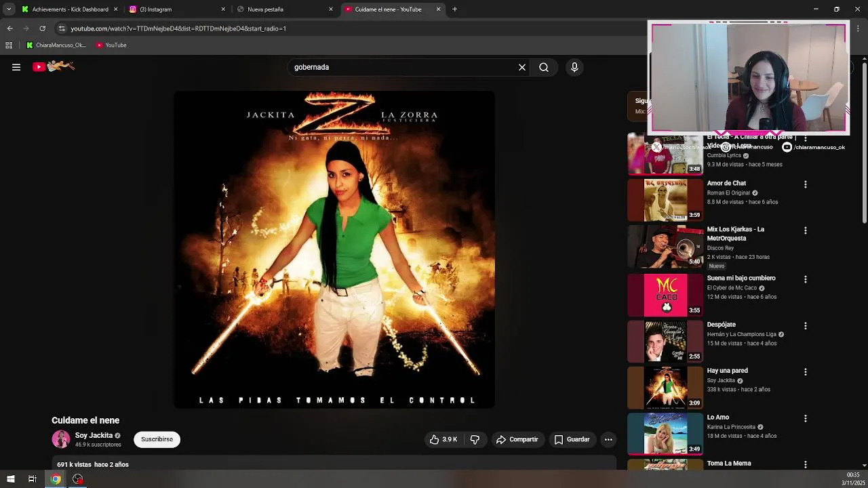Open the YouTube guide hamburger menu

[x=16, y=67]
